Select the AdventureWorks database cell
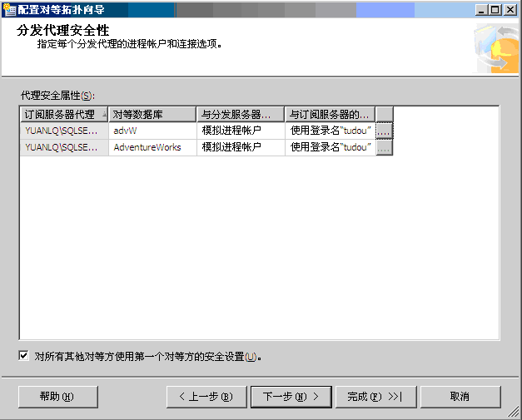This screenshot has width=522, height=420. click(152, 147)
